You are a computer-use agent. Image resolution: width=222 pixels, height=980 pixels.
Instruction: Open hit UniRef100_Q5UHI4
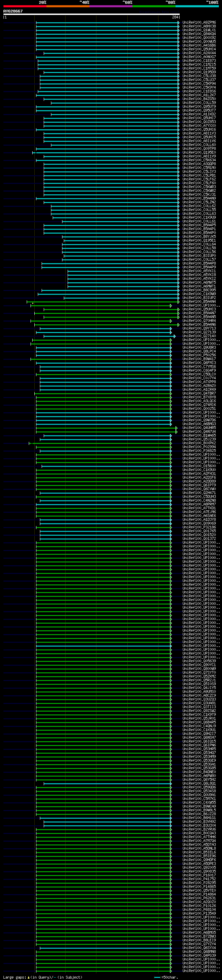click(199, 49)
